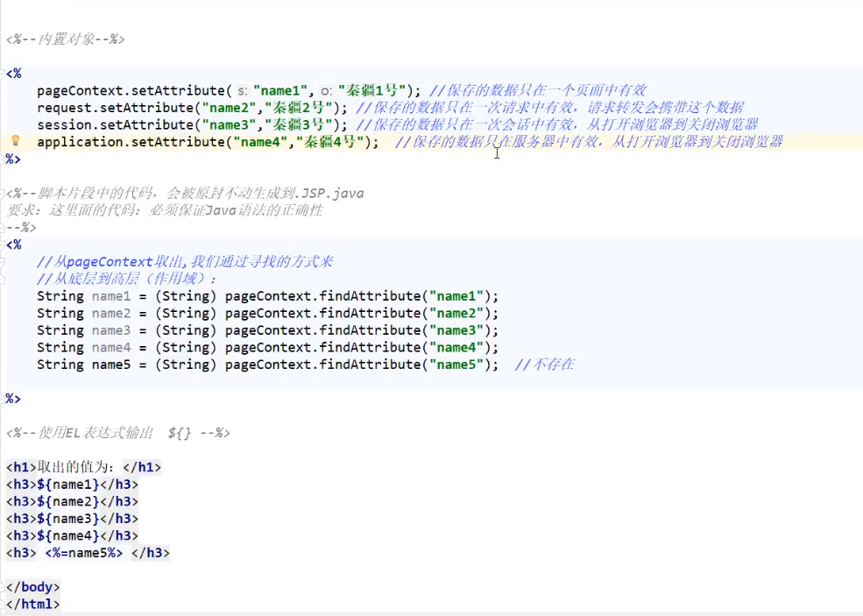Click the --%> comment terminator line

[x=21, y=227]
